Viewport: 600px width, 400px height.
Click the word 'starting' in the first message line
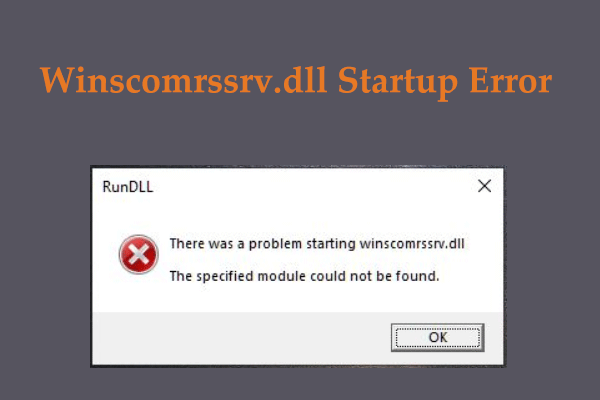click(331, 244)
